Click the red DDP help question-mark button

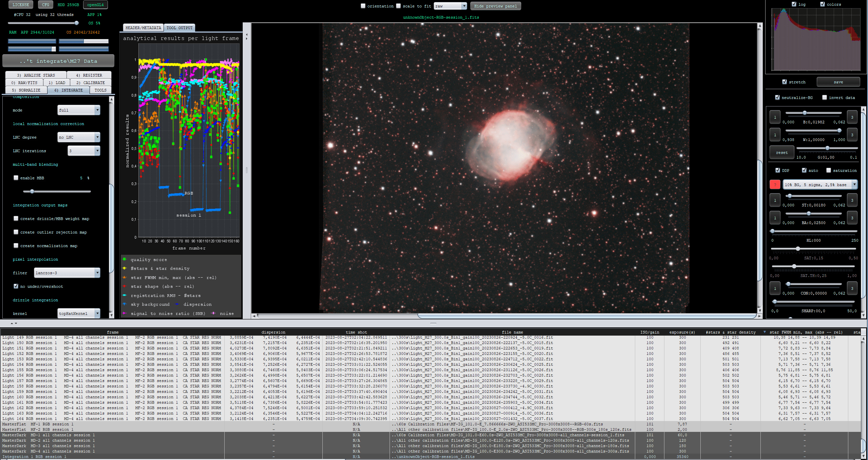point(775,185)
